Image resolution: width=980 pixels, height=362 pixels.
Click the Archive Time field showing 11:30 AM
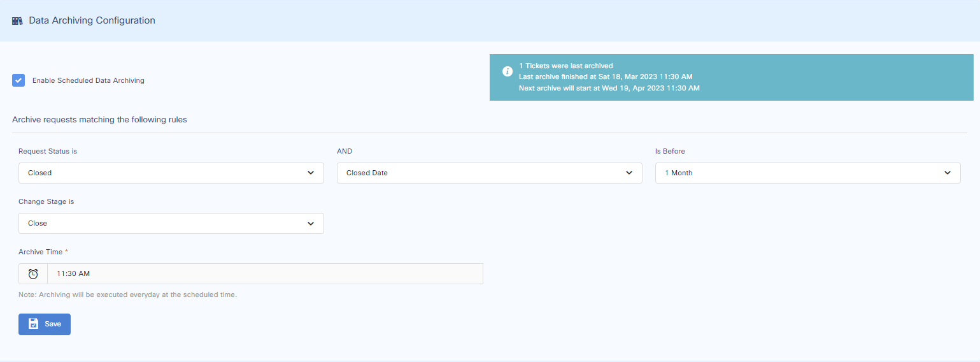(264, 274)
